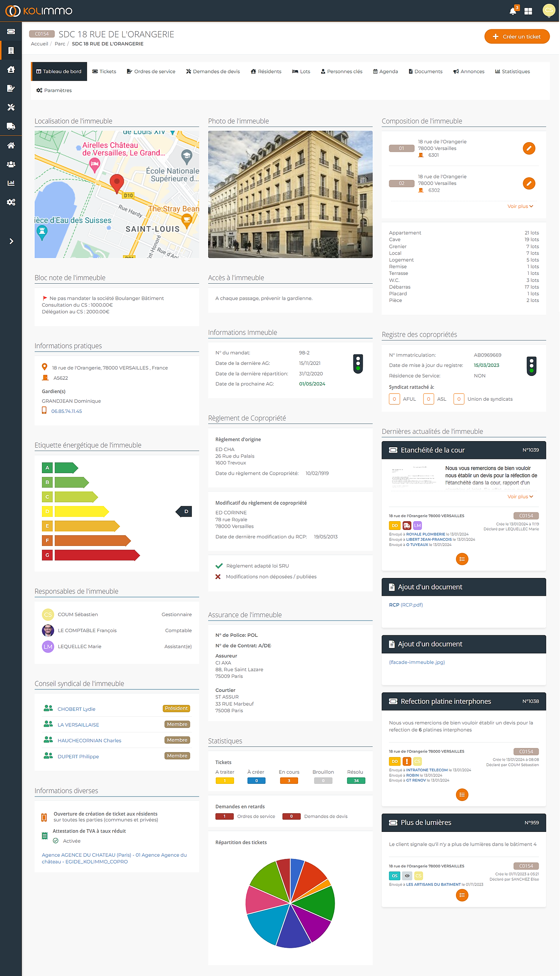This screenshot has height=976, width=560.
Task: Open the Paramètres tab
Action: (54, 90)
